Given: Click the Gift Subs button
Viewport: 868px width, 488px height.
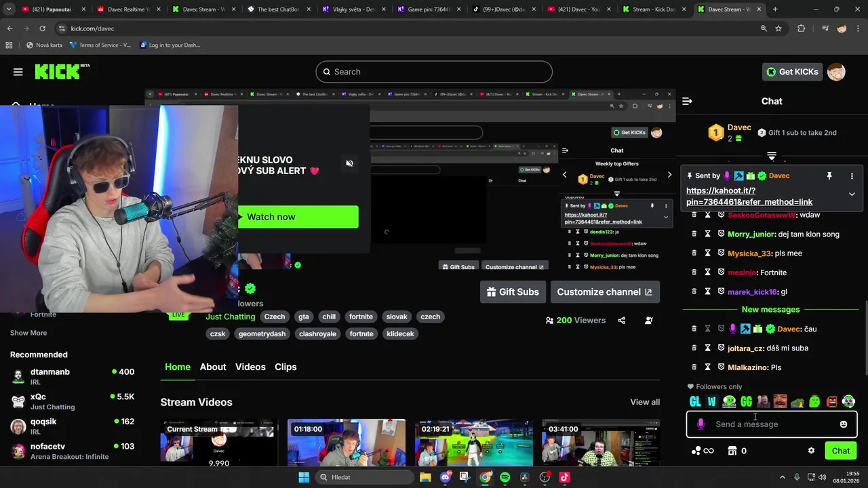Looking at the screenshot, I should point(513,292).
